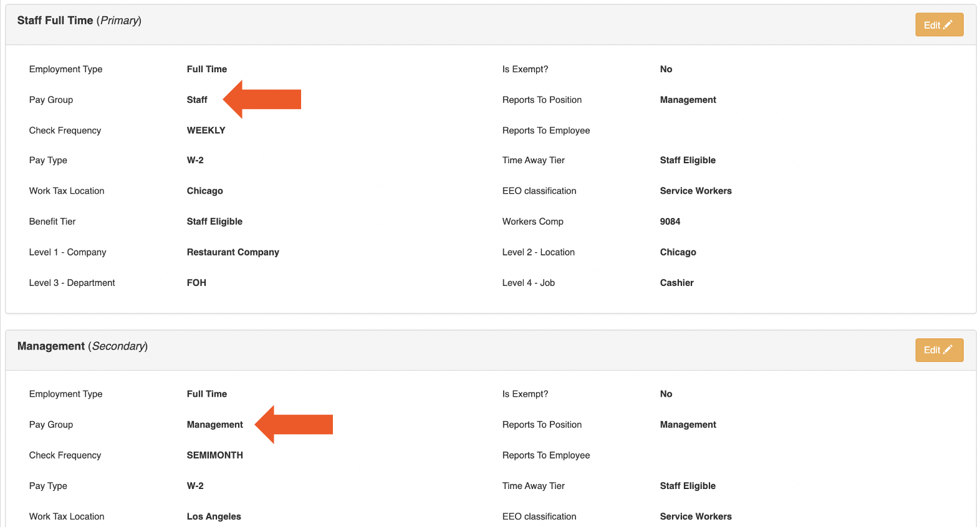Click the SEMIMONTH check frequency value
The width and height of the screenshot is (980, 527).
pos(214,455)
